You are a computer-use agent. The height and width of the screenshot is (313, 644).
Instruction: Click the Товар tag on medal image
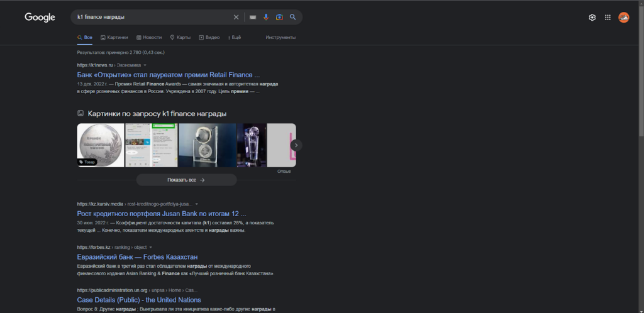click(x=87, y=162)
